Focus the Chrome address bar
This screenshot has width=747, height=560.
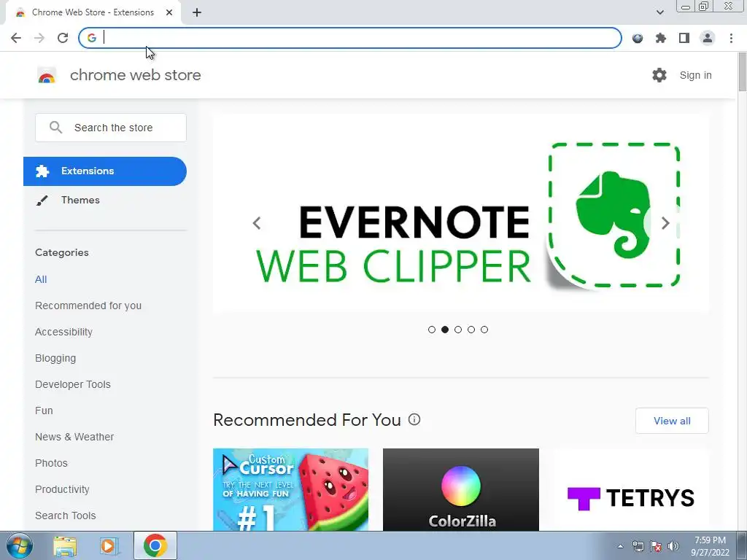[350, 38]
